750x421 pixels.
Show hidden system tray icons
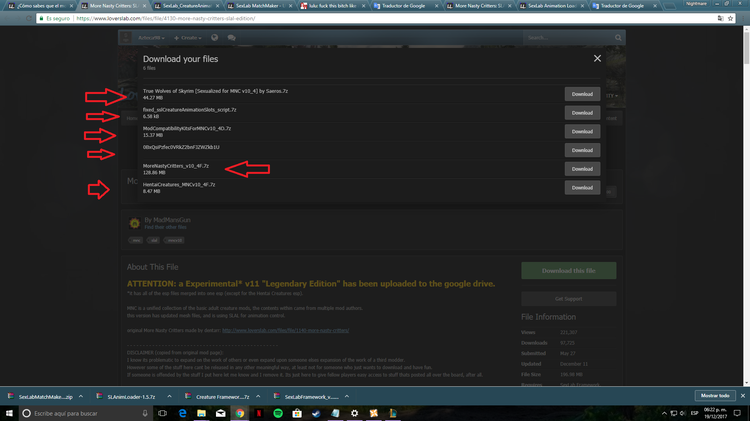pyautogui.click(x=664, y=413)
